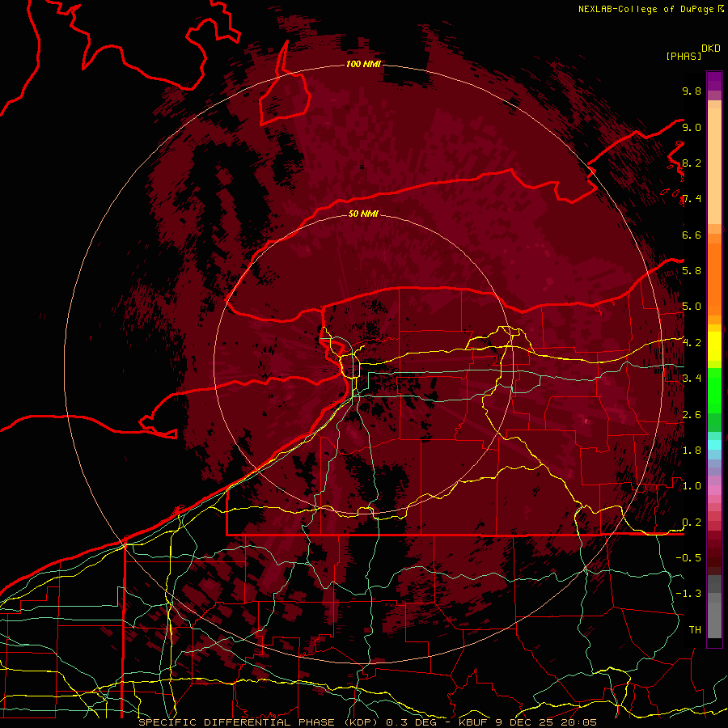Click the cyan segment of color bar
Viewport: 728px width, 728px height.
[714, 445]
